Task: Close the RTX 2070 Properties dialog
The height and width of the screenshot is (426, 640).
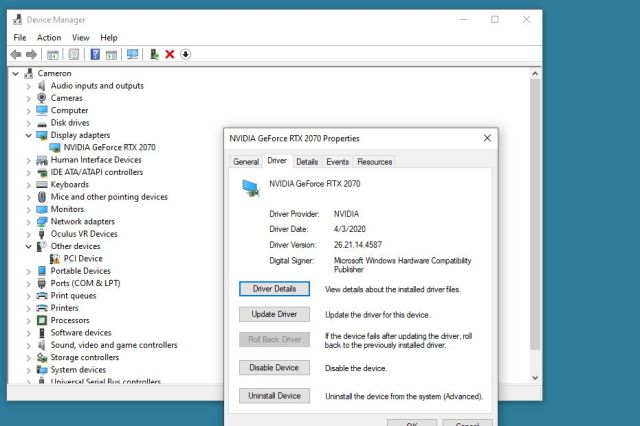Action: point(487,138)
